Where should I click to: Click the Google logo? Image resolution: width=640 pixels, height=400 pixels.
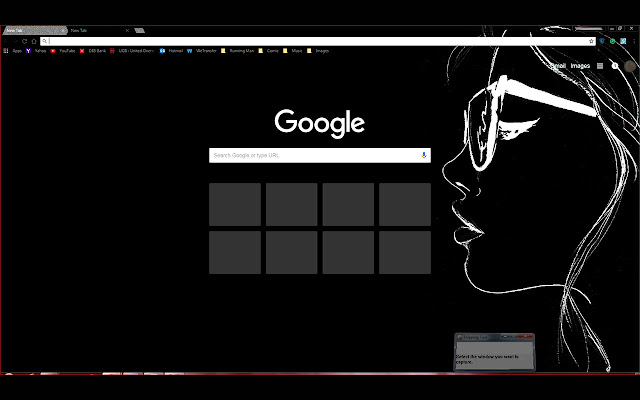click(320, 123)
